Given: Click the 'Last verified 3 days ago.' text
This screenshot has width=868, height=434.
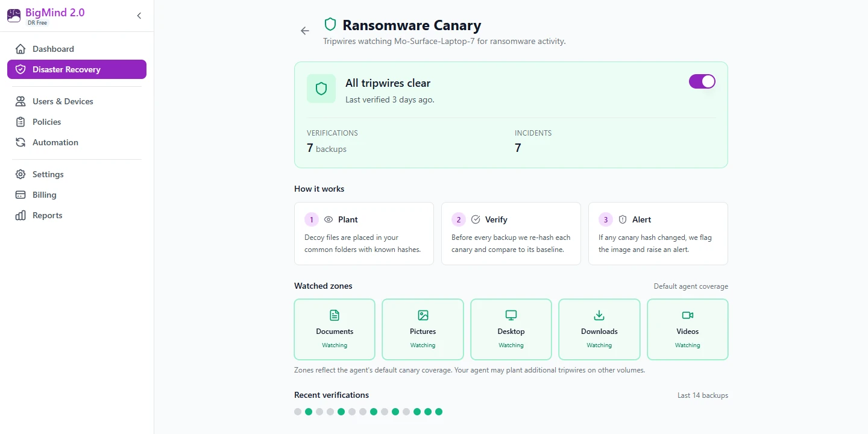Looking at the screenshot, I should point(390,99).
